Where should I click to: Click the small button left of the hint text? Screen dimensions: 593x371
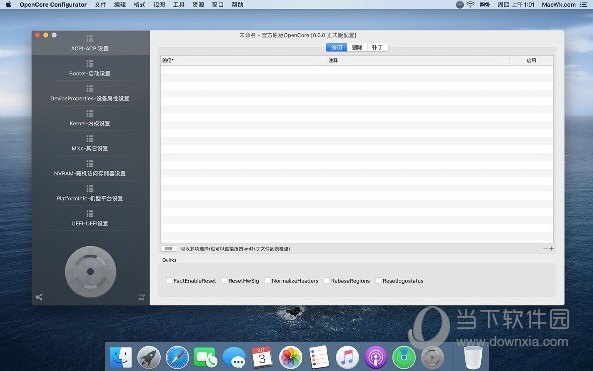169,248
